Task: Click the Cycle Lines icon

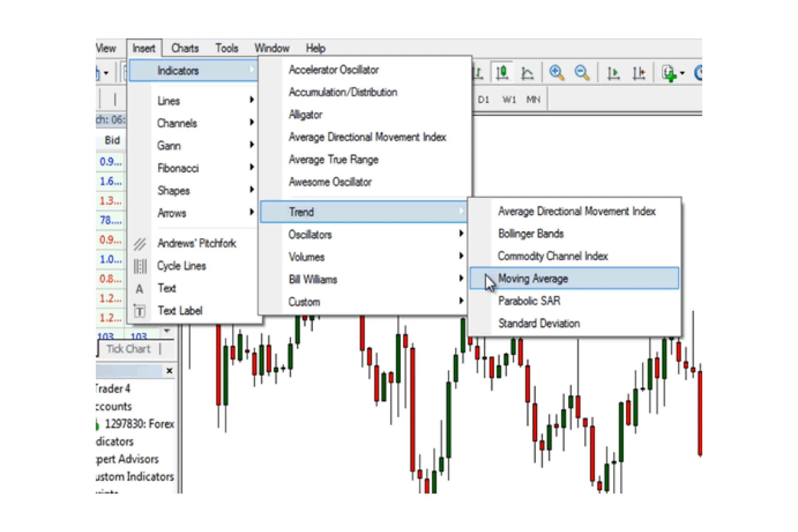Action: [x=140, y=266]
